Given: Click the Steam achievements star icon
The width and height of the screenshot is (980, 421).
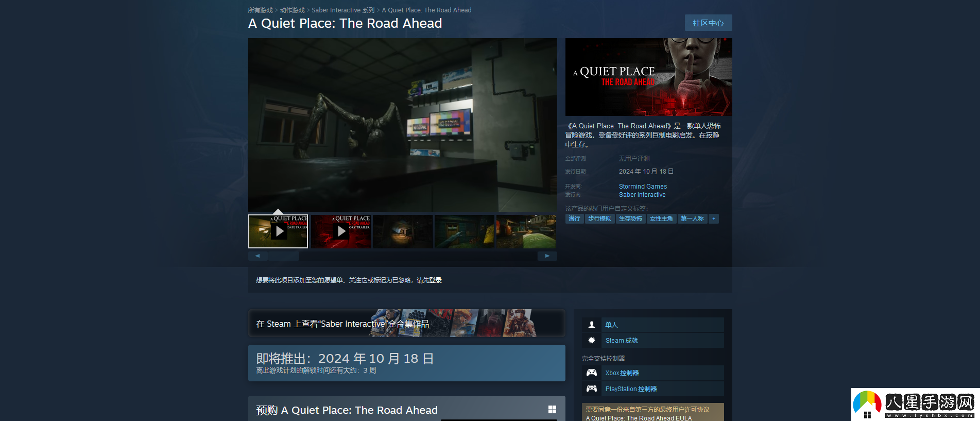Looking at the screenshot, I should [592, 341].
